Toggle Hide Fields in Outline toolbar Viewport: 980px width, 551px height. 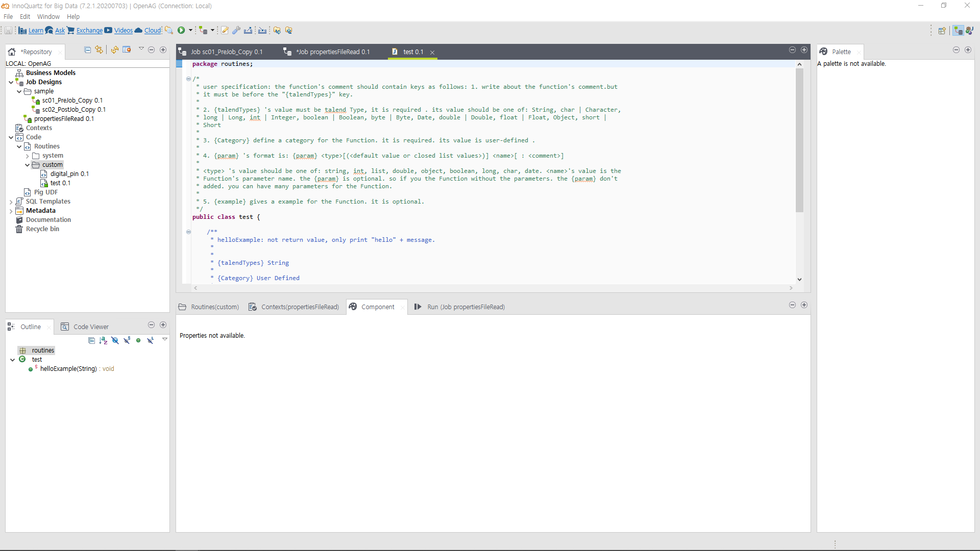pyautogui.click(x=115, y=340)
